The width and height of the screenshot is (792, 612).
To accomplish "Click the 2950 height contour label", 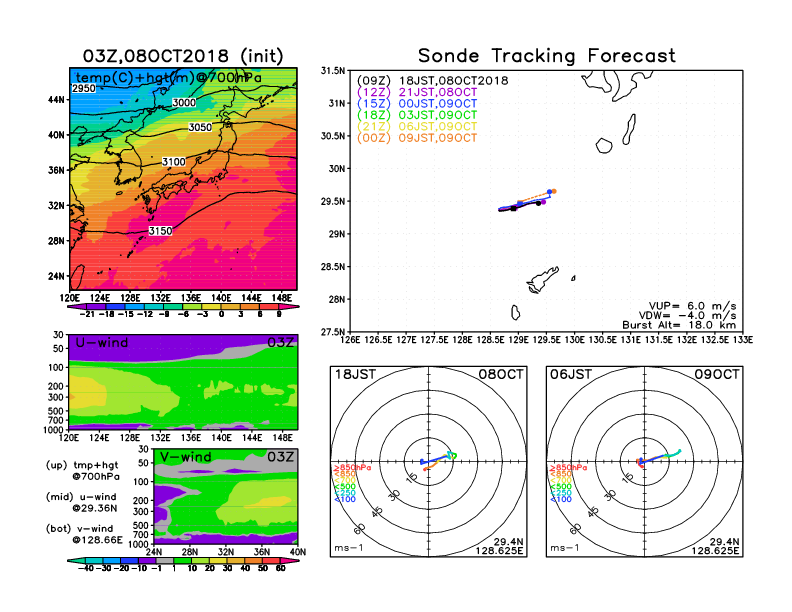I will 84,88.
